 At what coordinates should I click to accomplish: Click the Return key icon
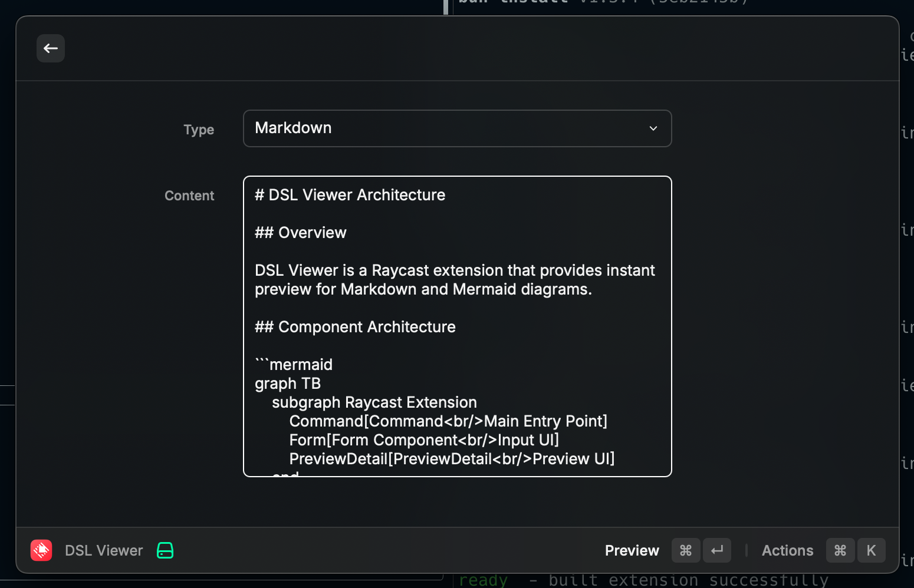[717, 550]
